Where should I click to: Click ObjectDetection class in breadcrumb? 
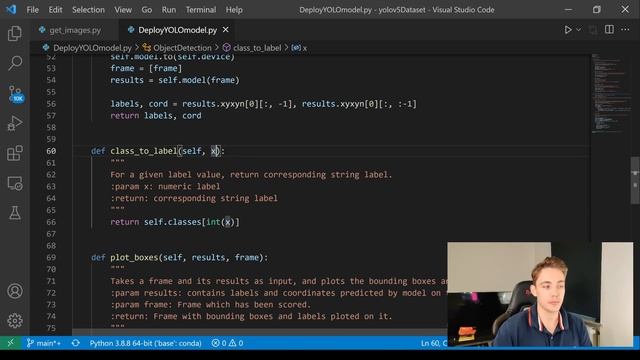tap(182, 48)
